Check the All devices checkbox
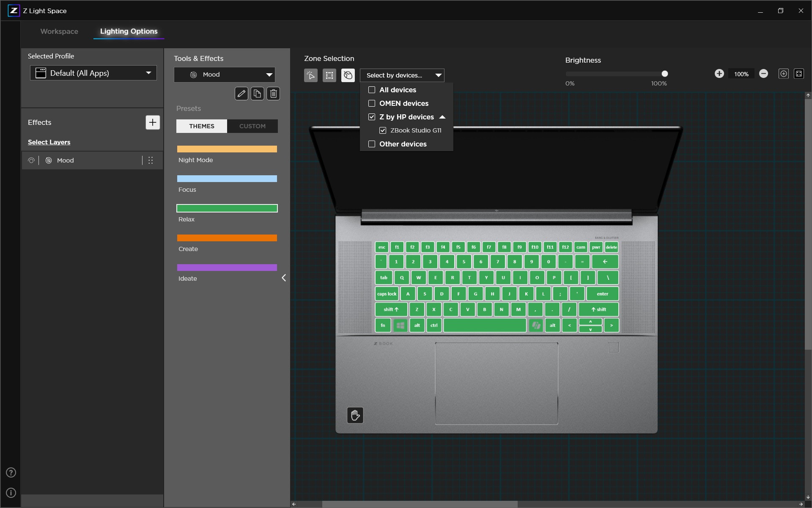Image resolution: width=812 pixels, height=508 pixels. pos(372,90)
